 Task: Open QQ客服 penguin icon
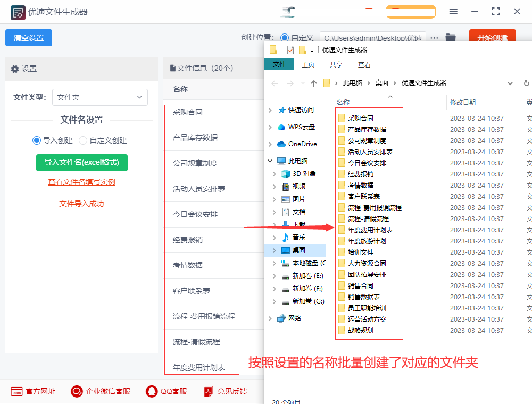pyautogui.click(x=152, y=391)
